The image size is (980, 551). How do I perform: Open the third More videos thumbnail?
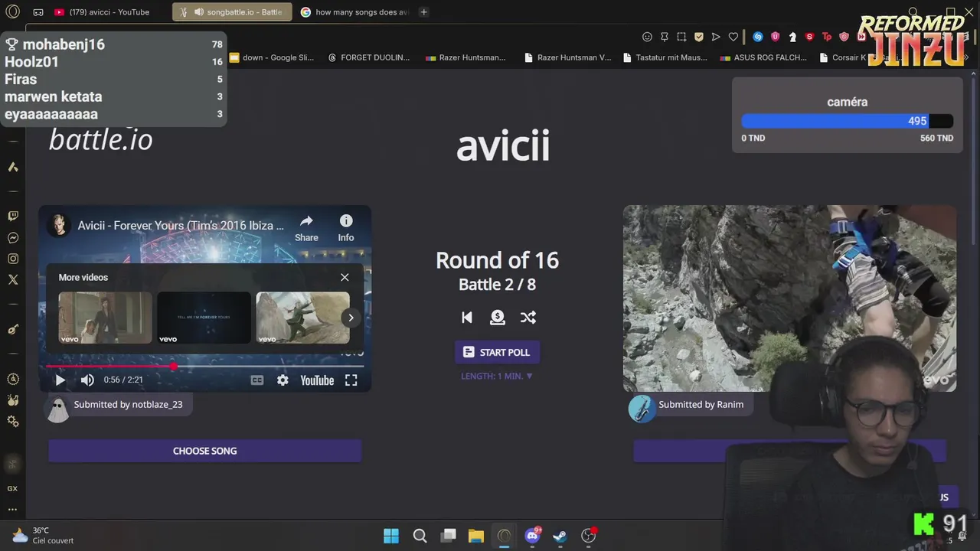pyautogui.click(x=302, y=318)
